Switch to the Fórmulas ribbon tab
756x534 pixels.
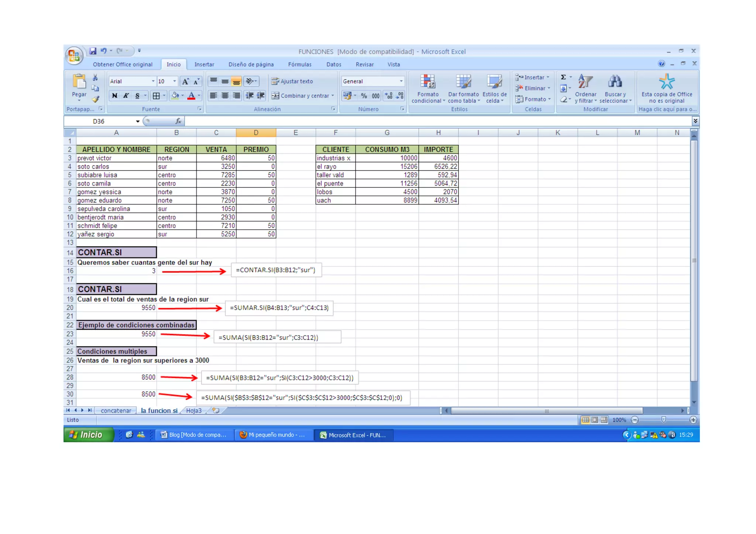click(299, 64)
